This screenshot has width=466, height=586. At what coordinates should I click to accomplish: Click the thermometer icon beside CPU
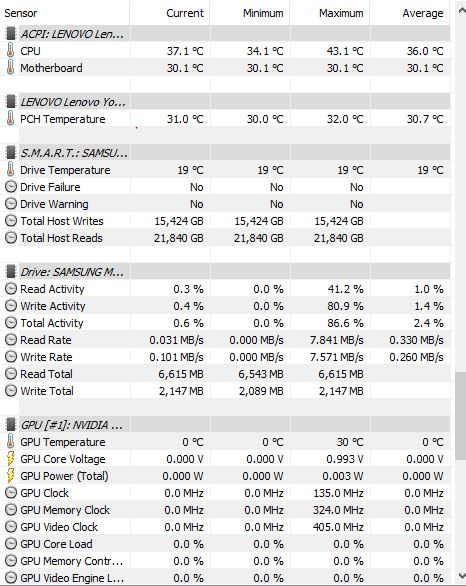point(10,50)
